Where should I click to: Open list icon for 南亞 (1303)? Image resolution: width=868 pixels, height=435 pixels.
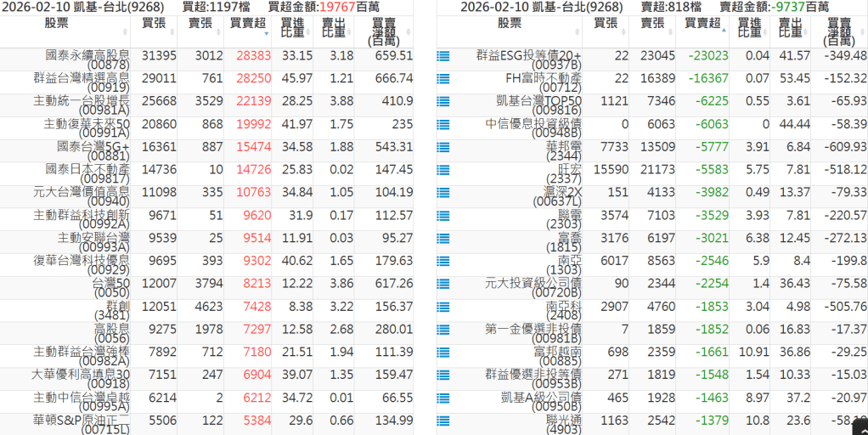point(442,262)
